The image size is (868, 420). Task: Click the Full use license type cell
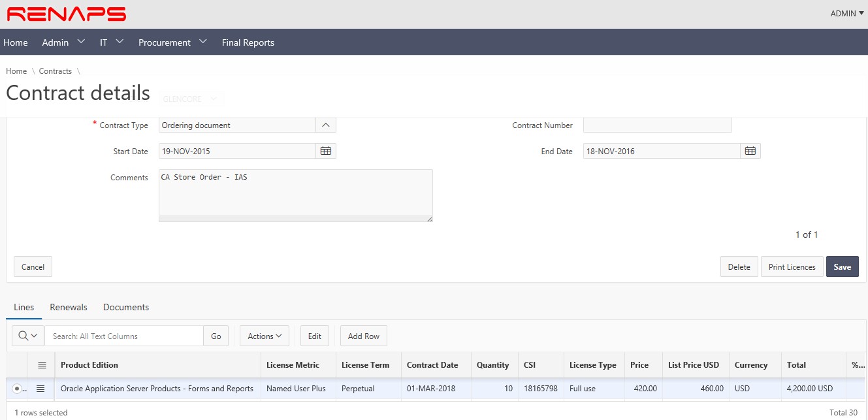(x=594, y=389)
